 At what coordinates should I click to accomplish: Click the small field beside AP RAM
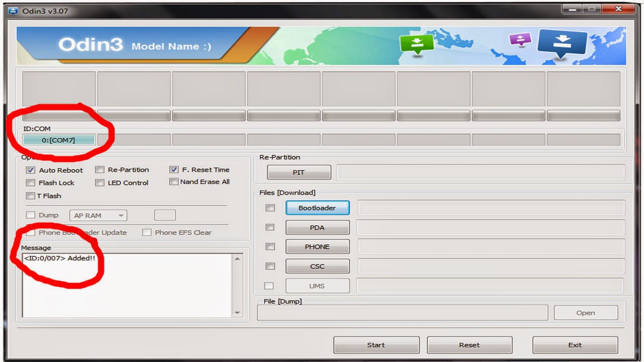(165, 215)
